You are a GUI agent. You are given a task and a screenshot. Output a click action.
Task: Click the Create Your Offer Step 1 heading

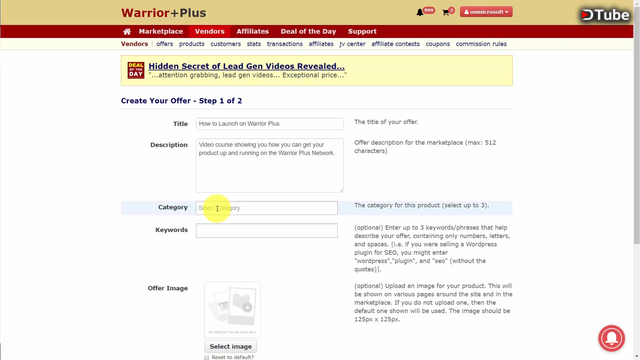[x=181, y=101]
